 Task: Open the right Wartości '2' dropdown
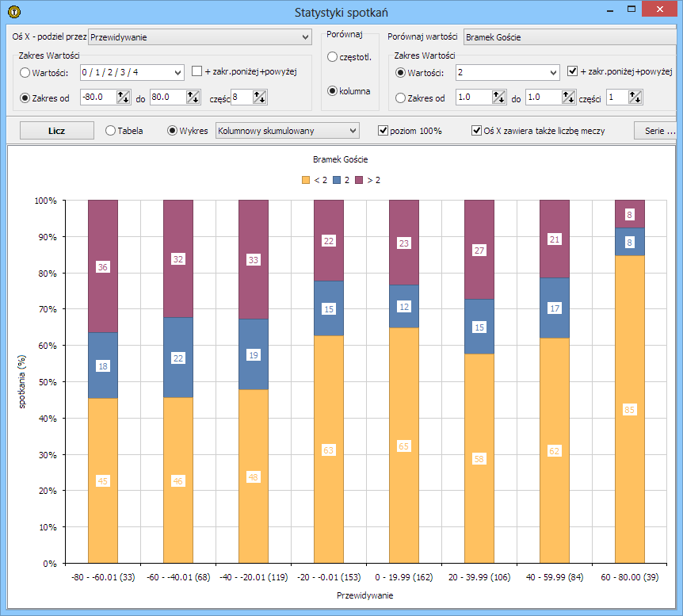pos(507,72)
